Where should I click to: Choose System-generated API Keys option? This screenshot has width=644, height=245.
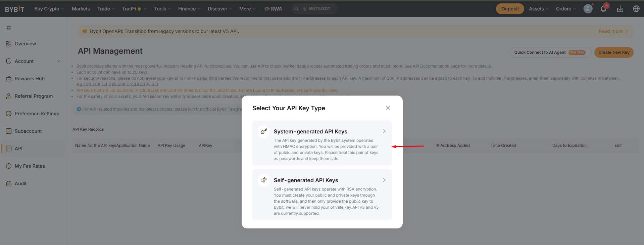pyautogui.click(x=322, y=143)
